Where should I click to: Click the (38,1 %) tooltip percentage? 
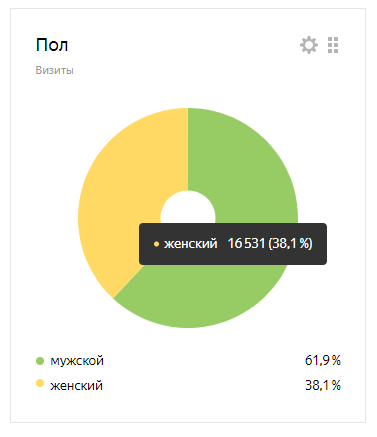point(290,244)
